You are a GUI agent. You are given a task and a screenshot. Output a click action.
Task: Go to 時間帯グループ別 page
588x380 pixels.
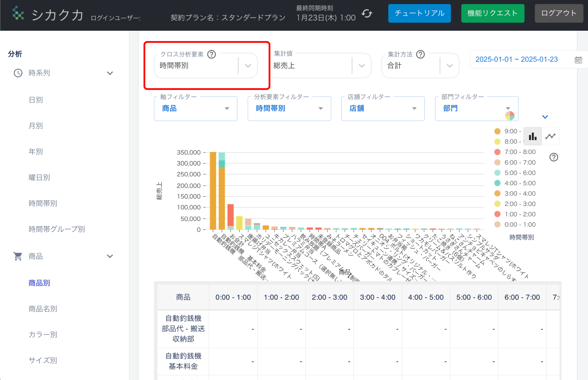click(x=57, y=229)
